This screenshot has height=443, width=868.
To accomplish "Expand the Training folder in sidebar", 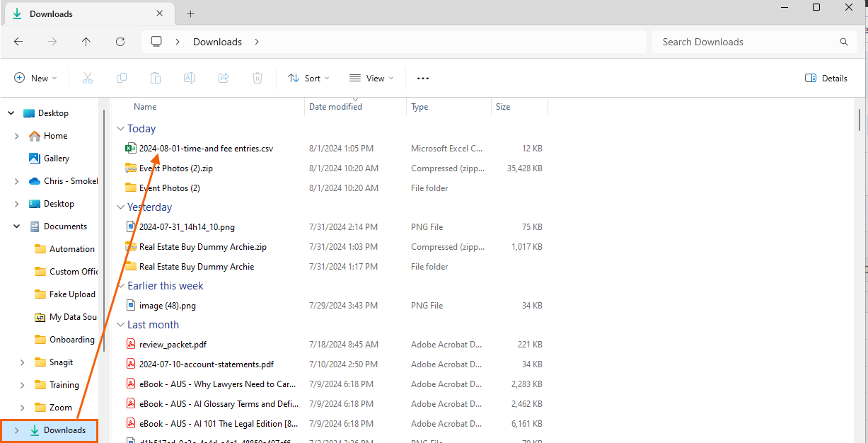I will click(23, 385).
